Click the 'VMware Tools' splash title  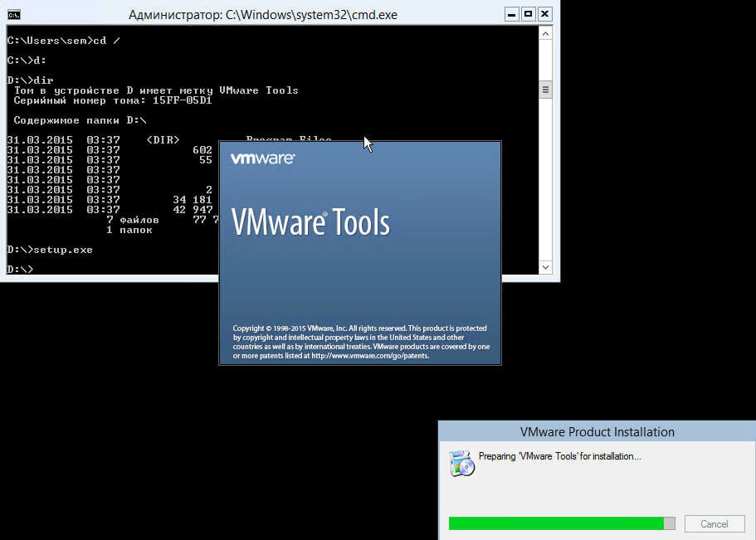[x=310, y=221]
